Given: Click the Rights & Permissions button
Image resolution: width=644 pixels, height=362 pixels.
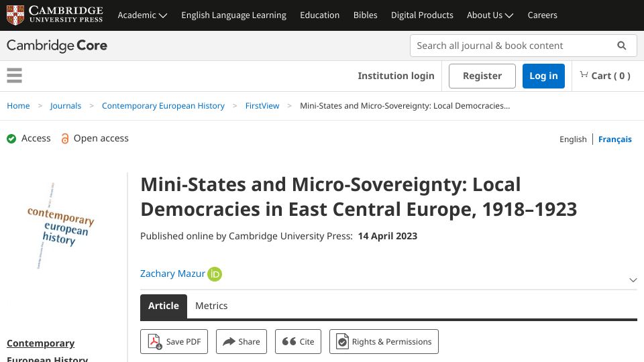Looking at the screenshot, I should (x=384, y=341).
